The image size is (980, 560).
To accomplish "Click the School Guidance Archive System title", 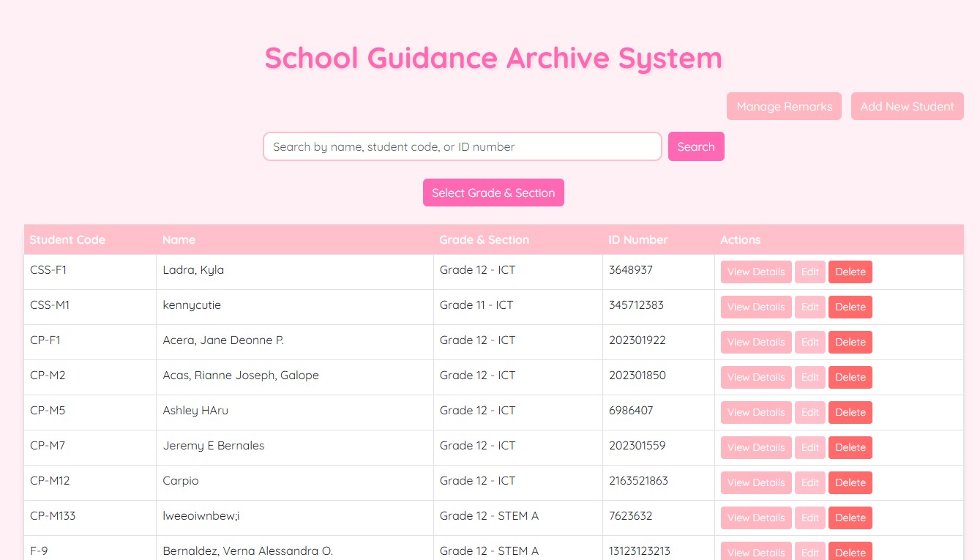I will 493,58.
